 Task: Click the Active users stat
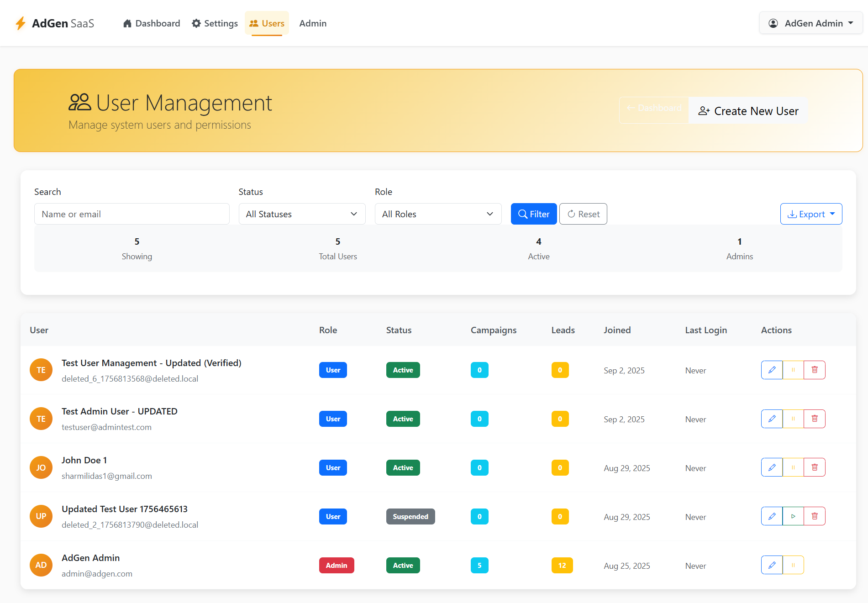pos(539,249)
